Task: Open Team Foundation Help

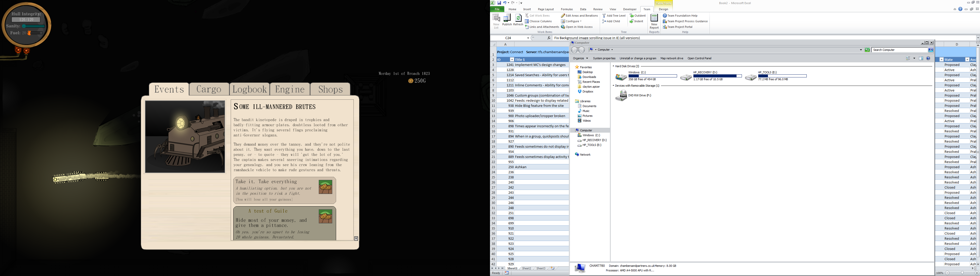Action: click(680, 16)
